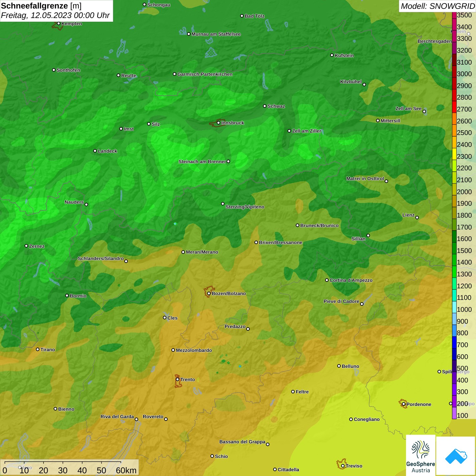Click the Schlanders/Silandro label
476x476 pixels.
point(101,258)
